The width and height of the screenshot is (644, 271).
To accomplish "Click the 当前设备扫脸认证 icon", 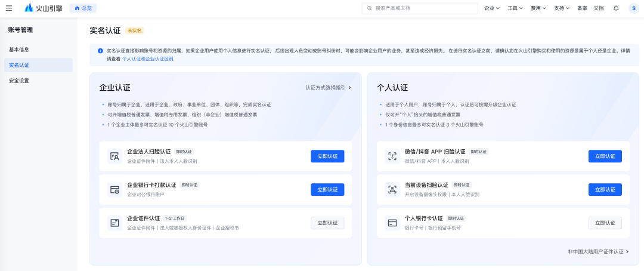I will click(x=392, y=190).
